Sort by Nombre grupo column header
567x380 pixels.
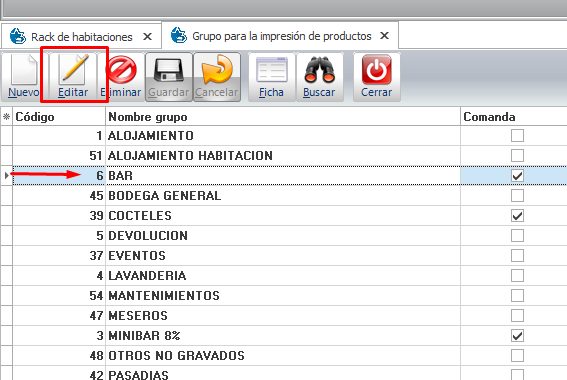[283, 117]
